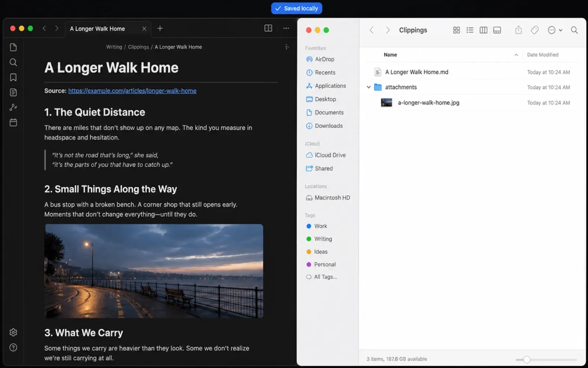
Task: Open the Obsidian title bar three-dot menu
Action: pos(286,28)
